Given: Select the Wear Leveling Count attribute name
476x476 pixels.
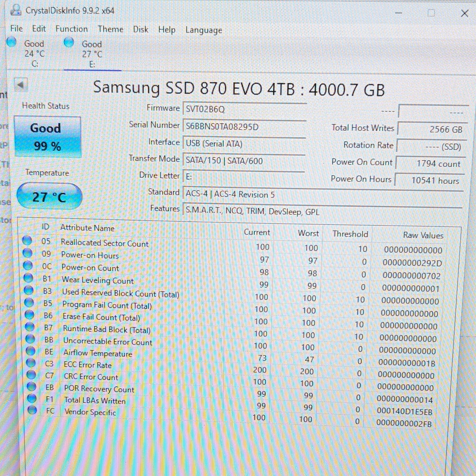Looking at the screenshot, I should coord(98,280).
